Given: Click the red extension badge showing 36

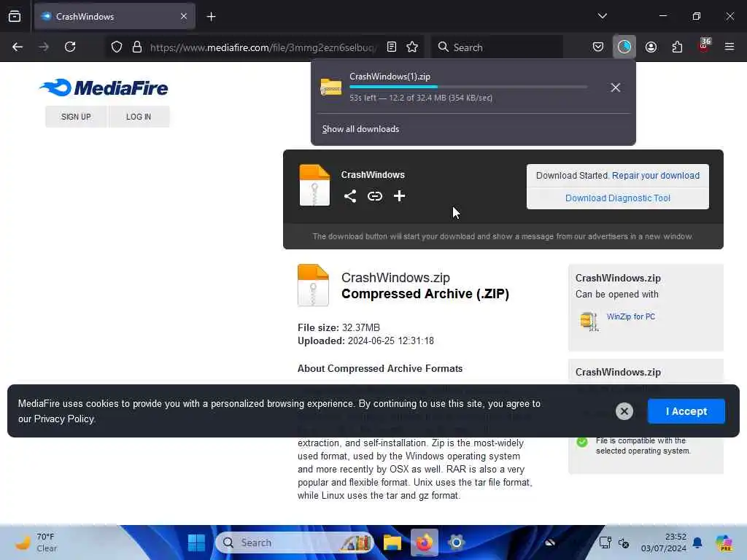Looking at the screenshot, I should (704, 44).
